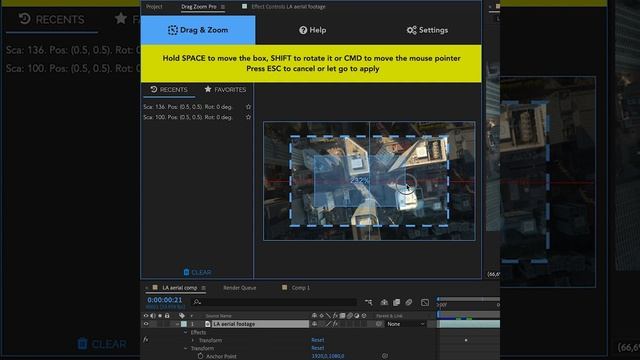The height and width of the screenshot is (360, 640).
Task: Switch to the Render Queue tab
Action: tap(240, 288)
